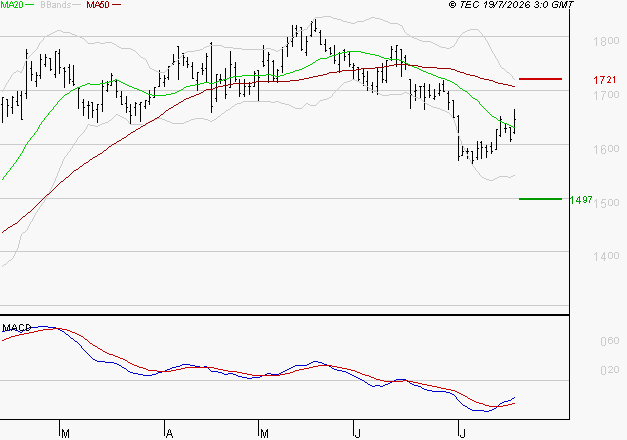Click the 1700 price axis label
Viewport: 627px width, 440px height.
coord(606,95)
